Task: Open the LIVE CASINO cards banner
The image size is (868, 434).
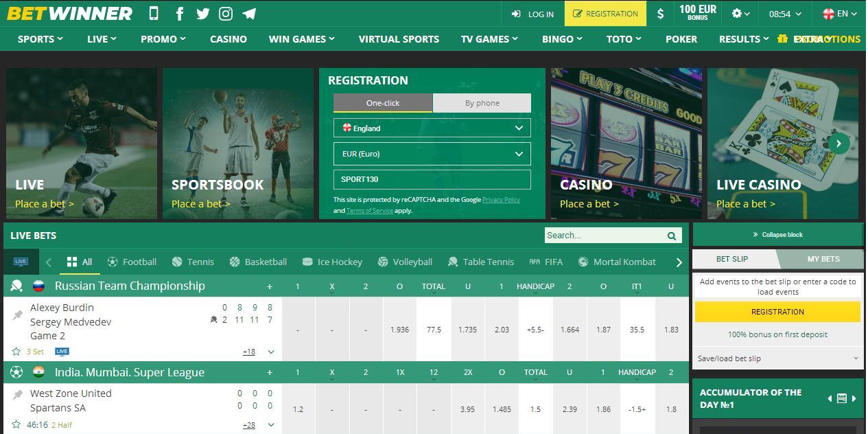Action: [783, 144]
